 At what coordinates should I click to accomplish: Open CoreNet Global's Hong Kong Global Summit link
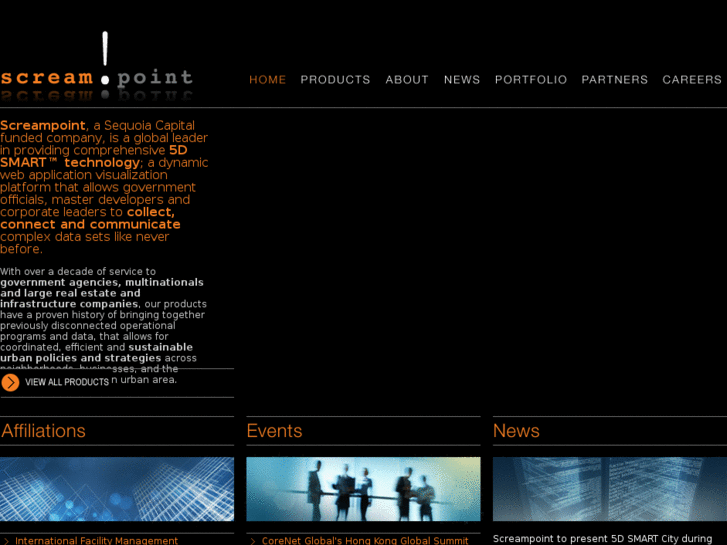point(365,541)
